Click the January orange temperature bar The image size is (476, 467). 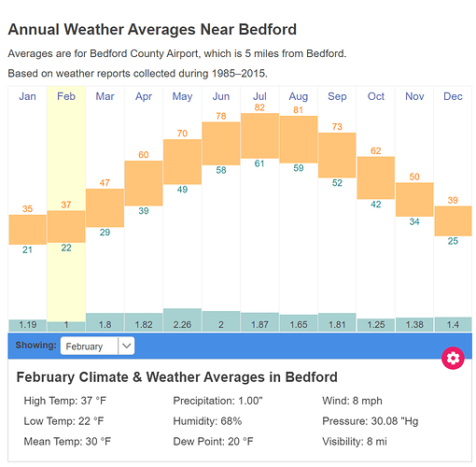pyautogui.click(x=28, y=230)
